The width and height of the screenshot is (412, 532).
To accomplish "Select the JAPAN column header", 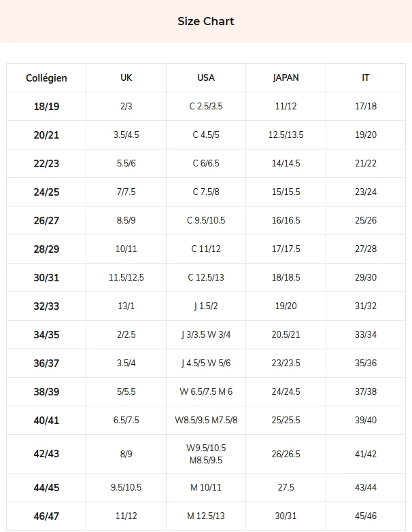I will point(286,78).
